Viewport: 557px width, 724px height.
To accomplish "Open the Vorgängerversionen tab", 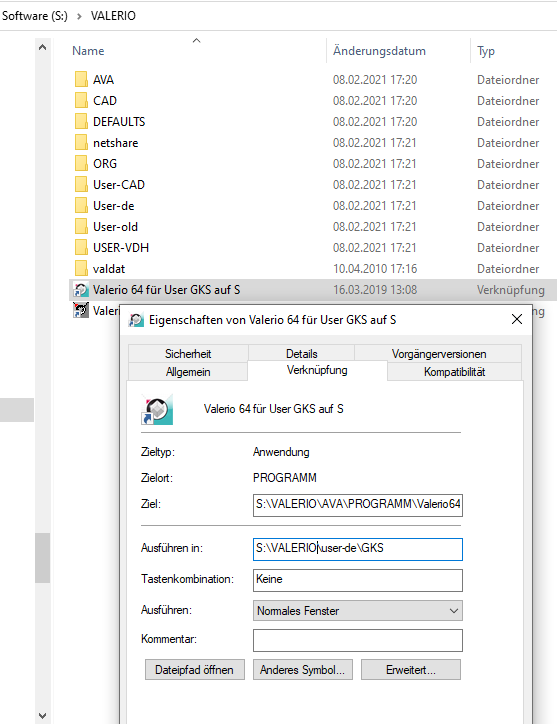I will [x=439, y=354].
